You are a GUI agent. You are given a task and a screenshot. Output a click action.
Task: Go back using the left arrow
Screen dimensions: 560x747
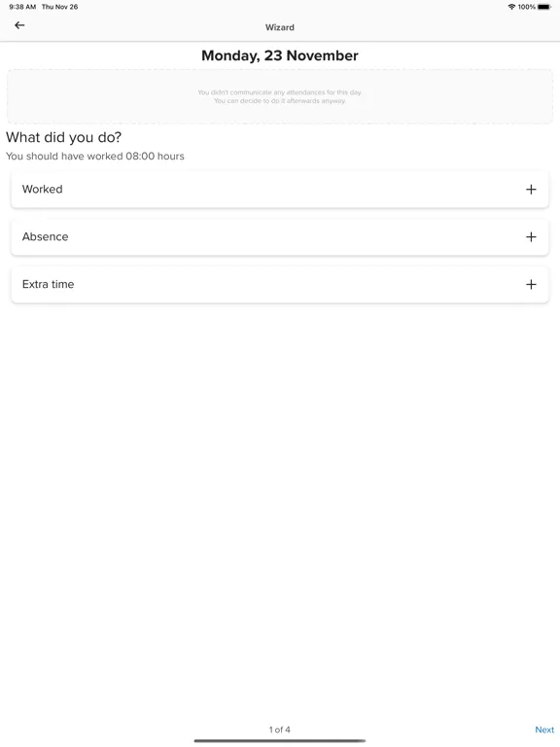pos(19,25)
